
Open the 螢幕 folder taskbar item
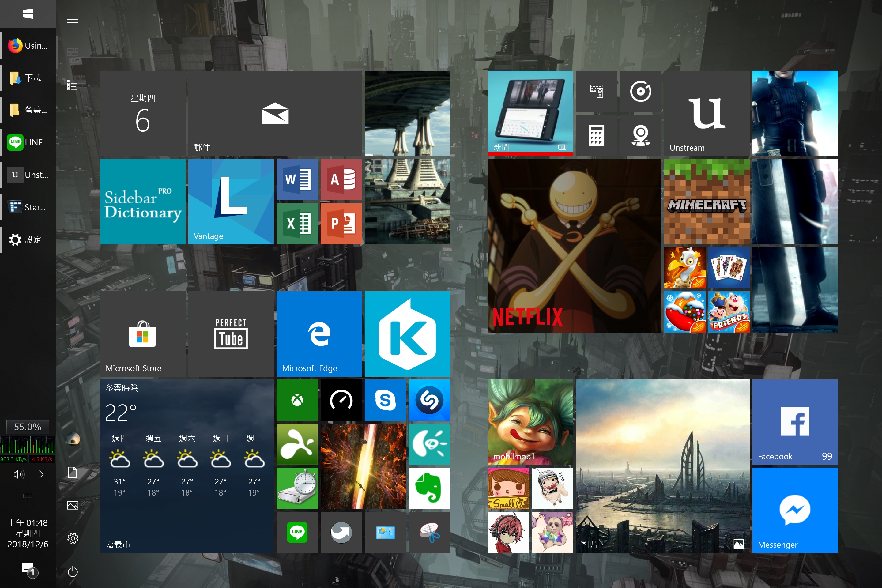click(28, 110)
